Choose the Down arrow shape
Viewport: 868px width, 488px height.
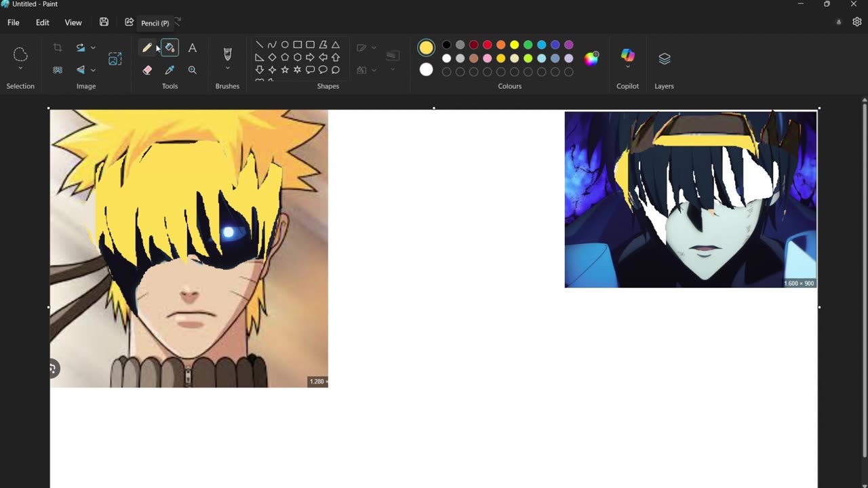[x=260, y=70]
